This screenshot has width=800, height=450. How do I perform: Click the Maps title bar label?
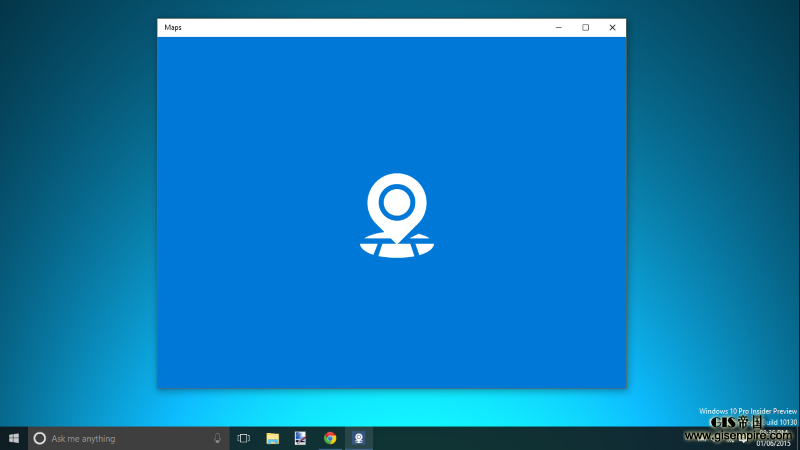click(173, 28)
